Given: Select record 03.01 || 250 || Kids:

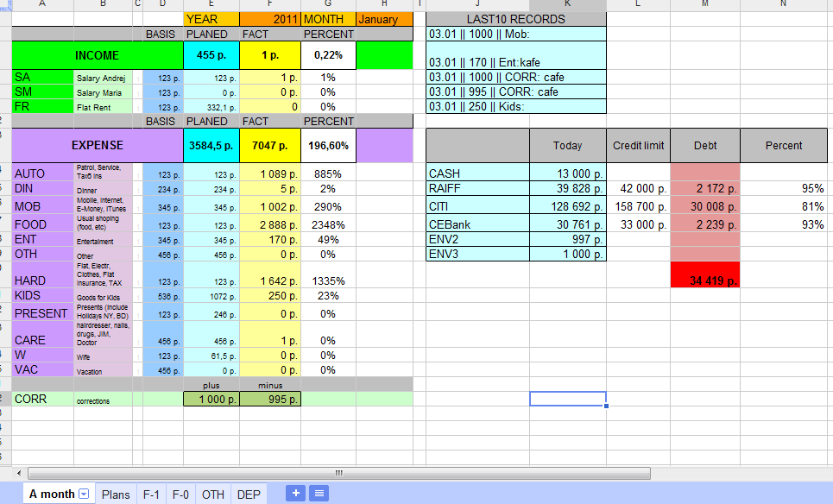Looking at the screenshot, I should click(516, 106).
